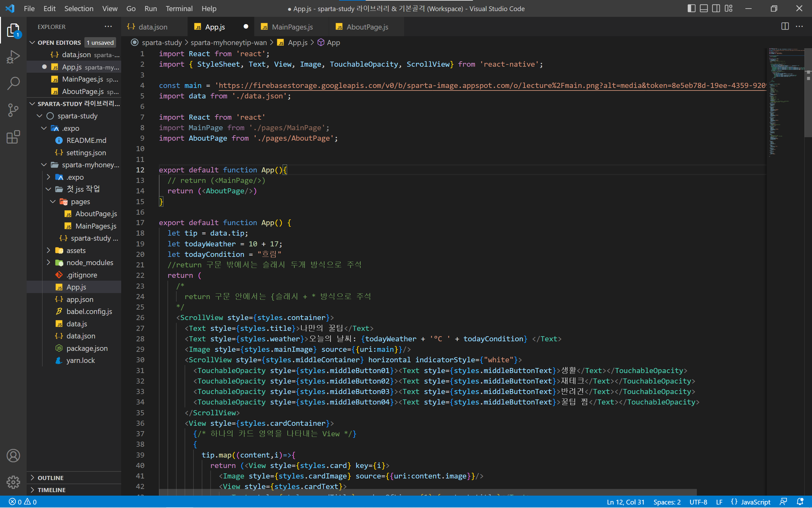Open .gitignore file in explorer

tap(74, 275)
